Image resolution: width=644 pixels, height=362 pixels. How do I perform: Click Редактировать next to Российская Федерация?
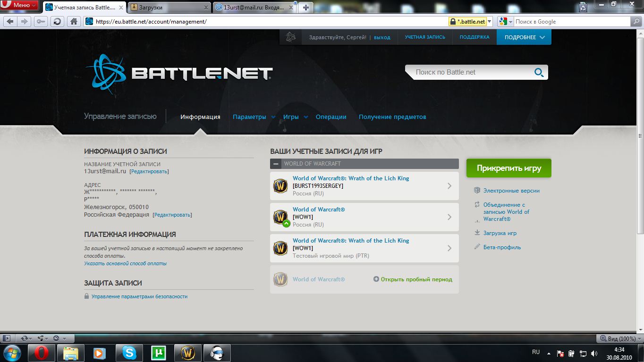[x=172, y=215]
